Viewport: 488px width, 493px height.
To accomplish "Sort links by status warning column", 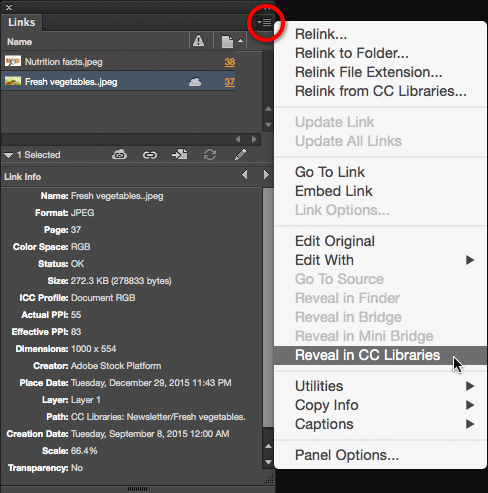I will point(198,41).
